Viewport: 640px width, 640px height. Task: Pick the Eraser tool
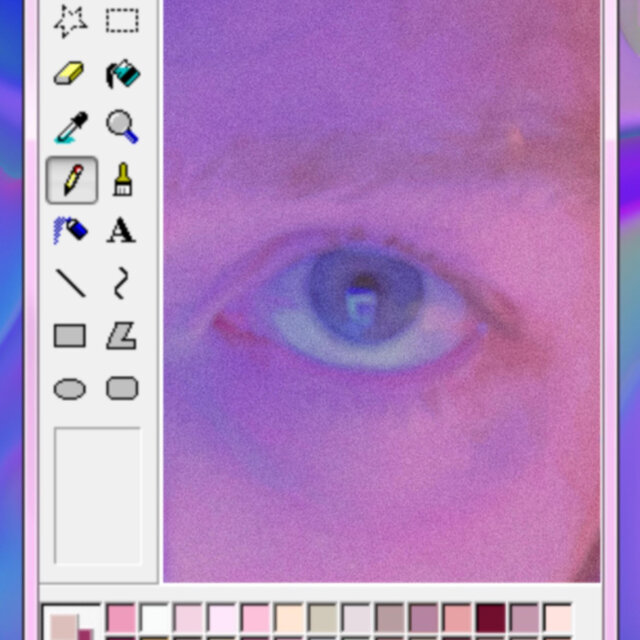[x=70, y=74]
